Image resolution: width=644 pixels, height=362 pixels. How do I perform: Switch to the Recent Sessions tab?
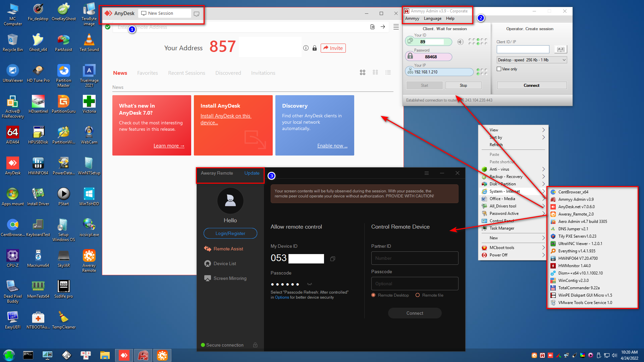tap(186, 73)
